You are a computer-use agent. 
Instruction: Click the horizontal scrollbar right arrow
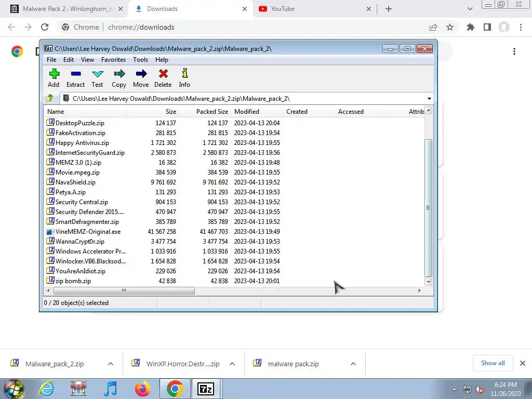[419, 290]
